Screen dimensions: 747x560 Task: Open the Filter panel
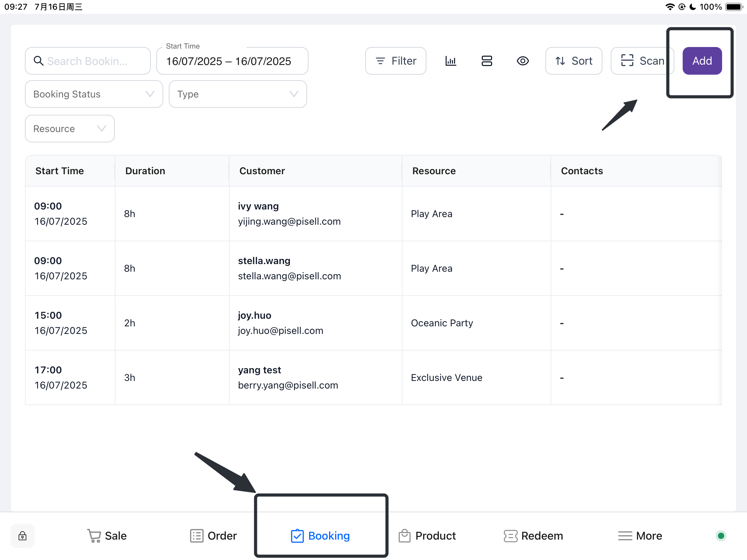(396, 61)
